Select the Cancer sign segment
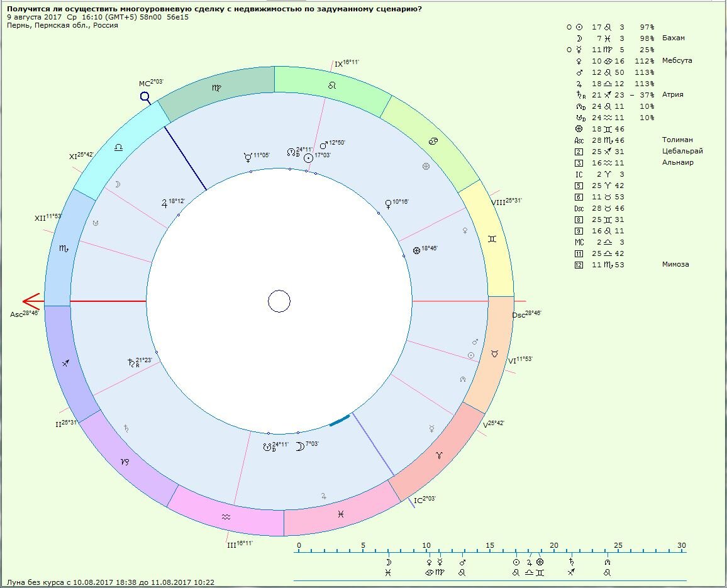Screen dimensions: 727x588 [433, 141]
